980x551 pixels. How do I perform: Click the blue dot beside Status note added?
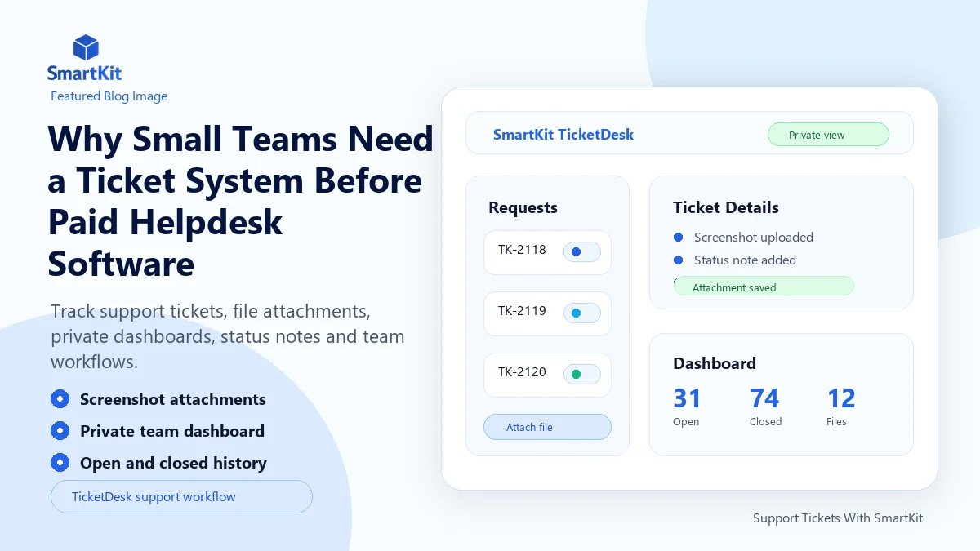click(678, 260)
